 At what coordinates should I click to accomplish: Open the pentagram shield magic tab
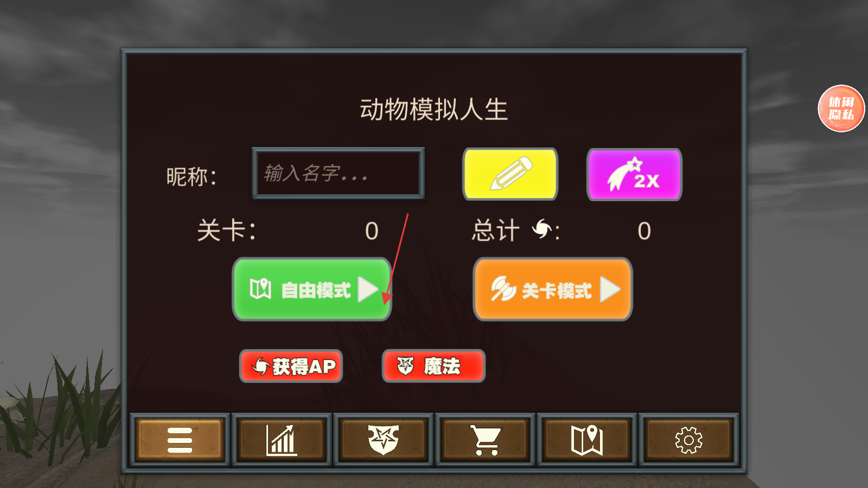pyautogui.click(x=383, y=440)
